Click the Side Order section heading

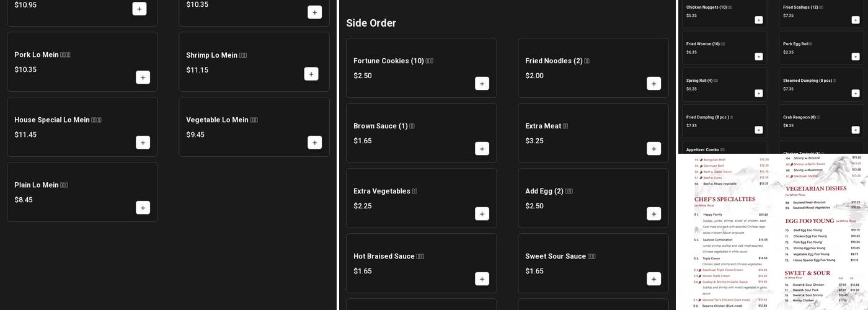pyautogui.click(x=371, y=23)
